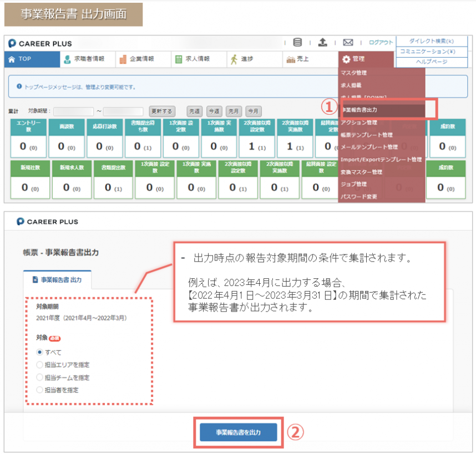Select 担当エリアを指定 radio option
Image resolution: width=476 pixels, height=454 pixels.
pyautogui.click(x=39, y=365)
